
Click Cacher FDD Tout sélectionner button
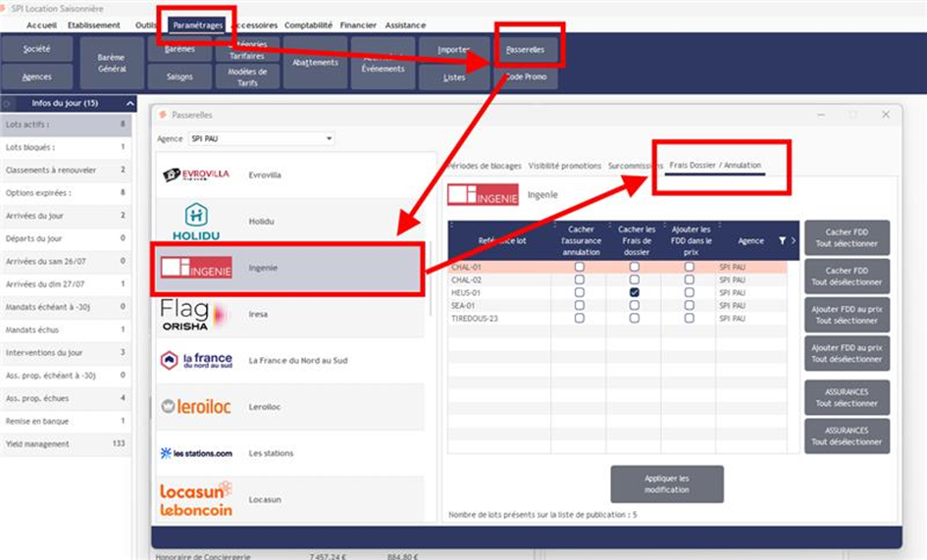click(847, 238)
